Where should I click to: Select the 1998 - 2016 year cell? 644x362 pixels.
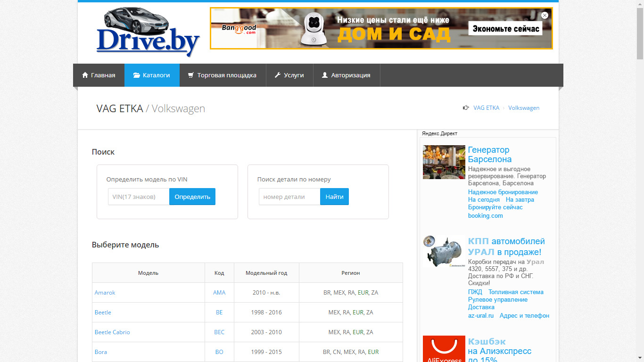click(266, 313)
